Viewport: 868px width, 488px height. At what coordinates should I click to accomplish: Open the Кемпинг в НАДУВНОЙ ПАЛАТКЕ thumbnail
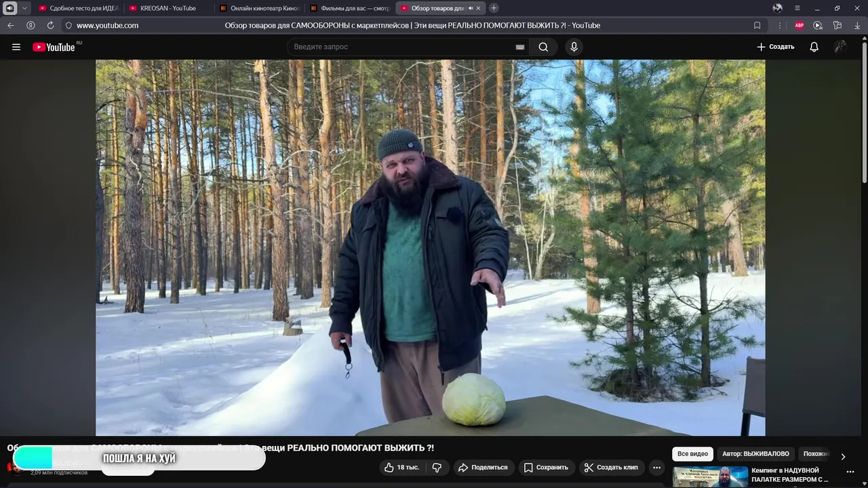click(710, 476)
